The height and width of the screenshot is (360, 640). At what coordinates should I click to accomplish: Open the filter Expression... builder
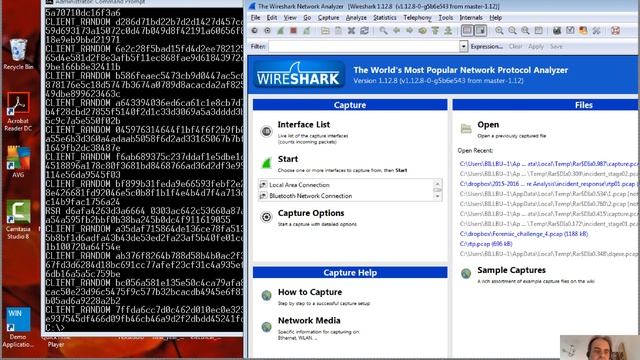pyautogui.click(x=487, y=47)
